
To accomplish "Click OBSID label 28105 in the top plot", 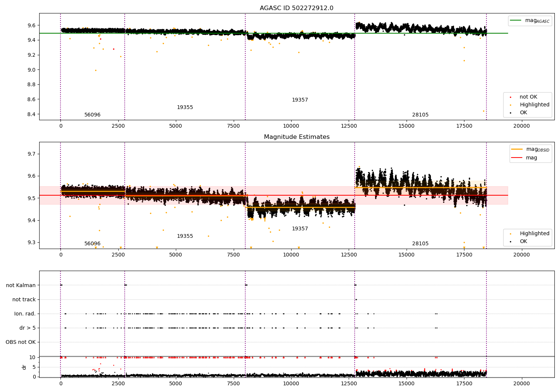I will (x=420, y=115).
